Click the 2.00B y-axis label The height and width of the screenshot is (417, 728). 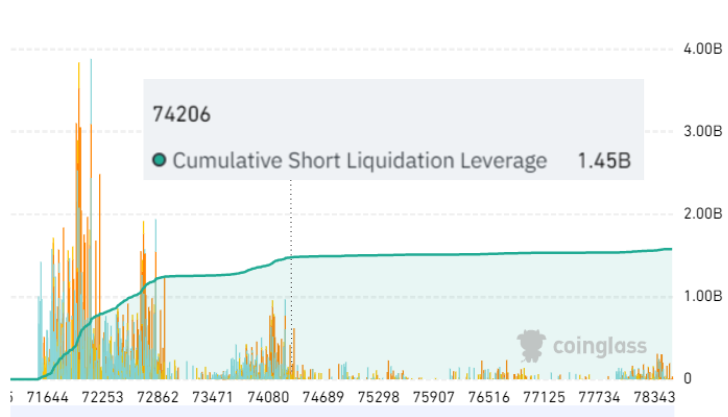703,214
